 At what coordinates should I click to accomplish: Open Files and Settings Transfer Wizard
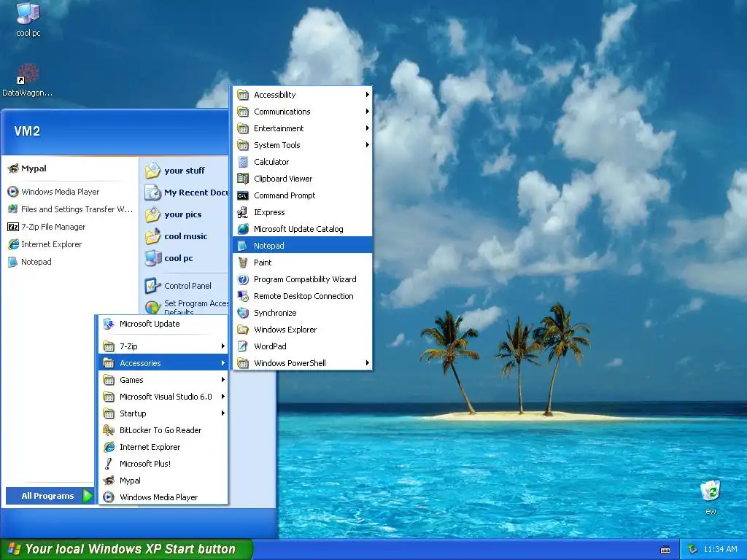pyautogui.click(x=70, y=209)
